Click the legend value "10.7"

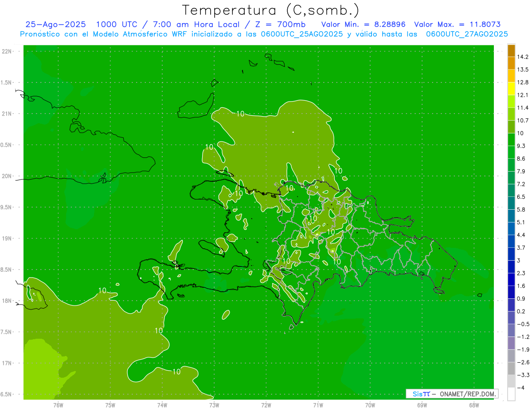pos(523,120)
